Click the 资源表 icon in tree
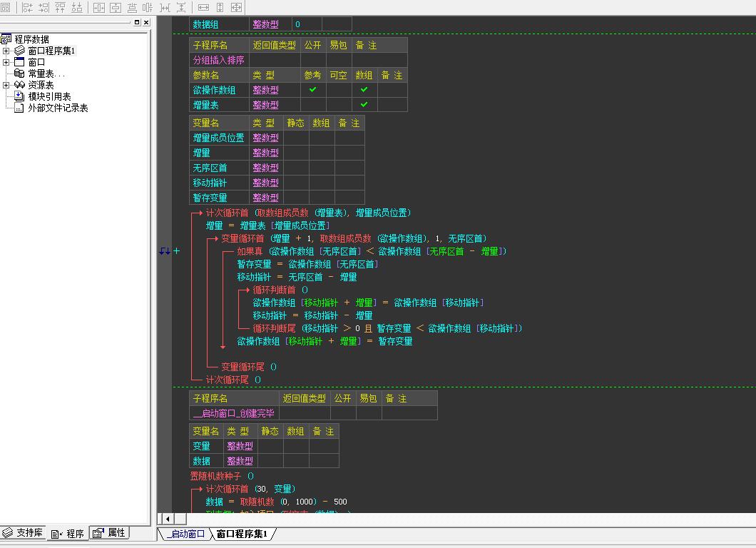The image size is (756, 548). tap(19, 85)
